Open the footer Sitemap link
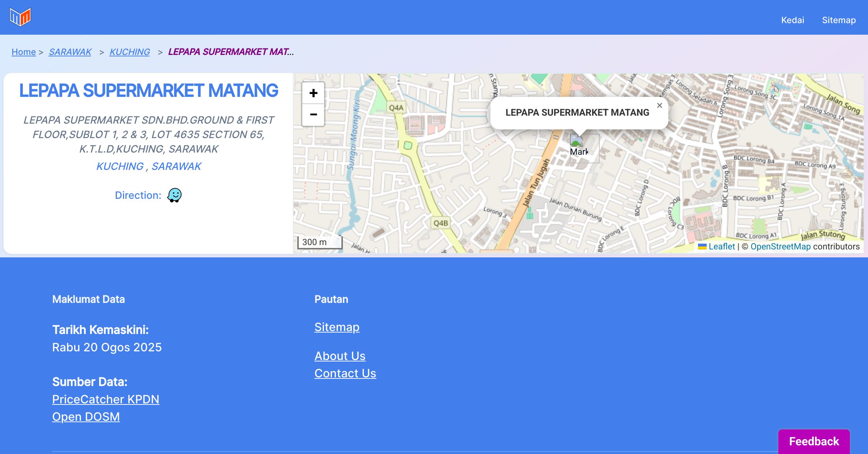Image resolution: width=868 pixels, height=454 pixels. tap(337, 327)
